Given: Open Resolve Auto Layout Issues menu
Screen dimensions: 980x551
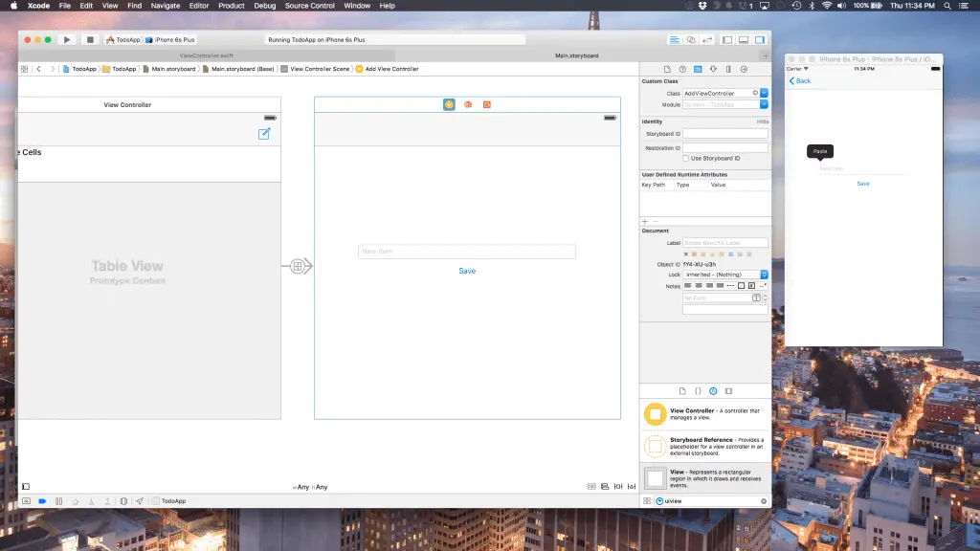Looking at the screenshot, I should [x=632, y=487].
